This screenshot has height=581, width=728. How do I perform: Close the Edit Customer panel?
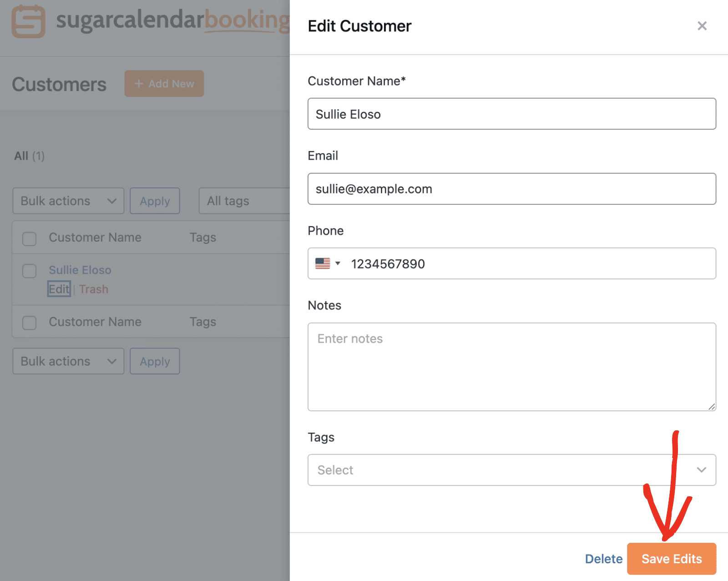702,26
